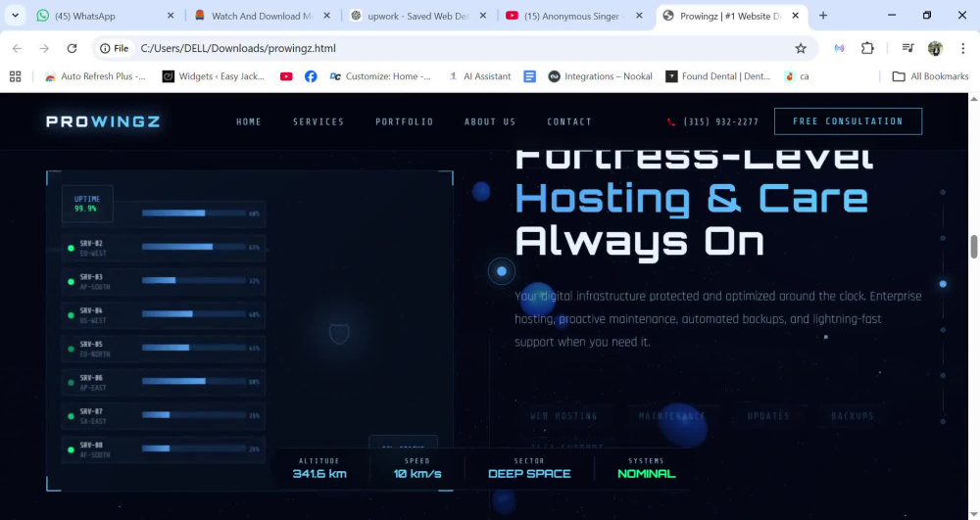This screenshot has width=980, height=520.
Task: Close the Prowingz tab
Action: pos(795,16)
